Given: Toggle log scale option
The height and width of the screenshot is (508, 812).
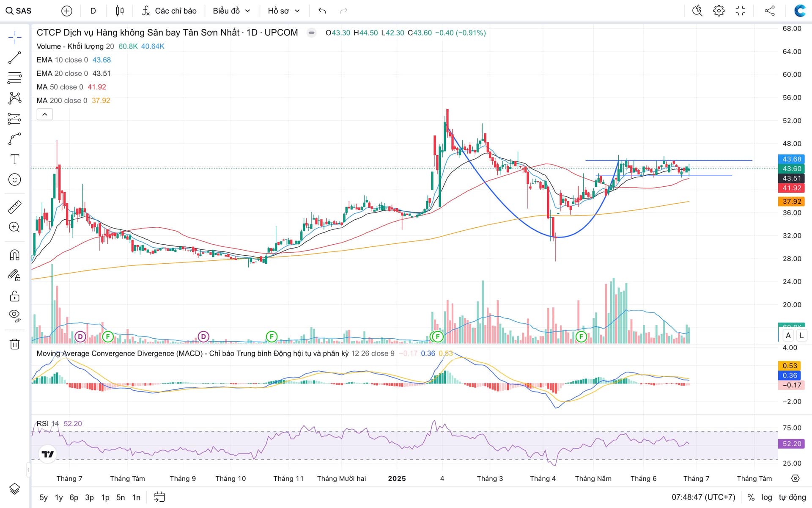Looking at the screenshot, I should coord(767,497).
